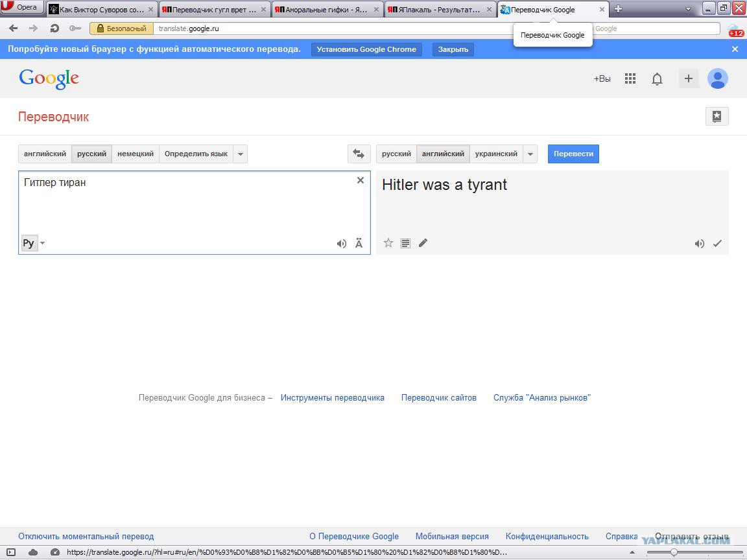The image size is (747, 560).
Task: Open Служба "Анализ рынков" link
Action: tap(542, 397)
